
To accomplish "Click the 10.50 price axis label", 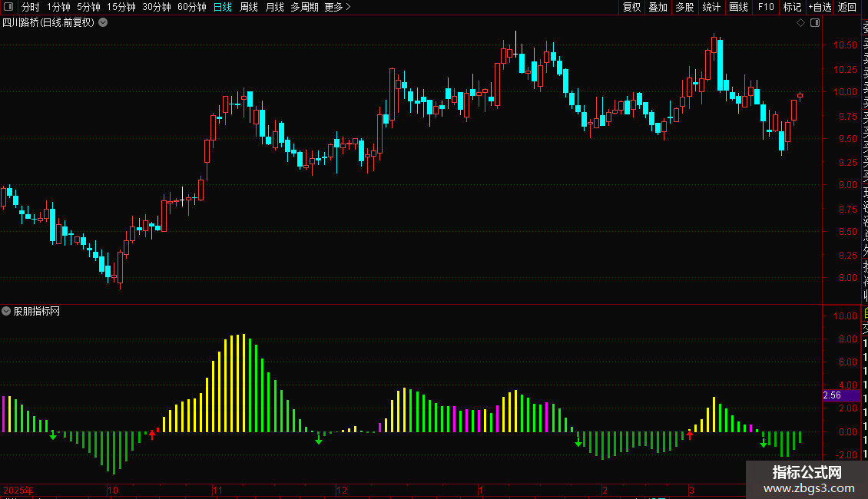I will [845, 45].
